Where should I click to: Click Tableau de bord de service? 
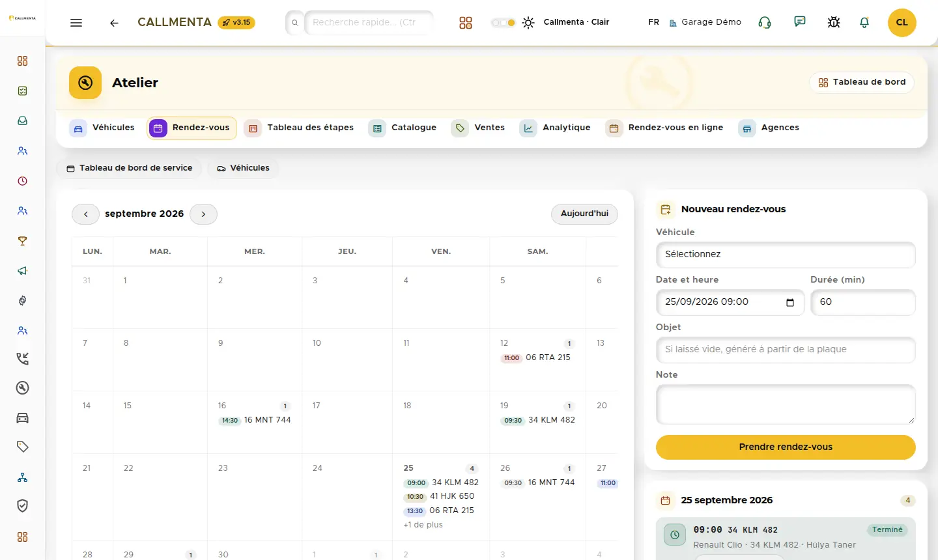tap(129, 168)
